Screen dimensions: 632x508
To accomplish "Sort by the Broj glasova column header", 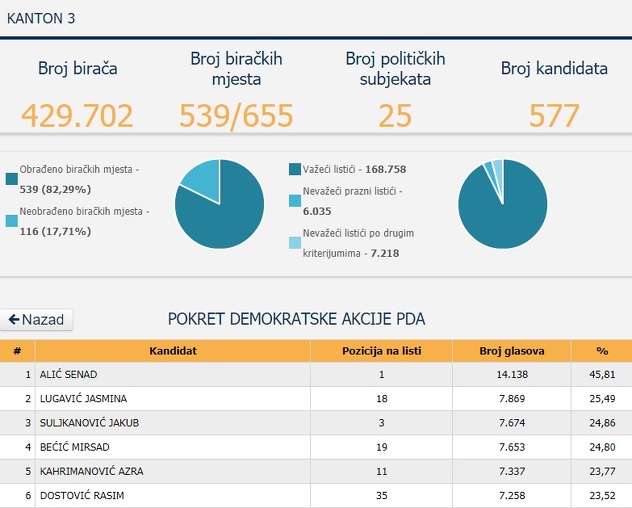I will [510, 351].
